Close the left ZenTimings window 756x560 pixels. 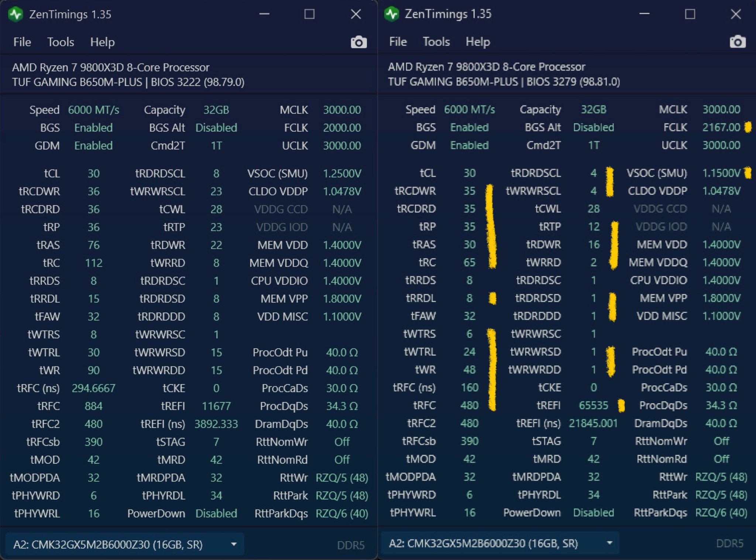[355, 14]
